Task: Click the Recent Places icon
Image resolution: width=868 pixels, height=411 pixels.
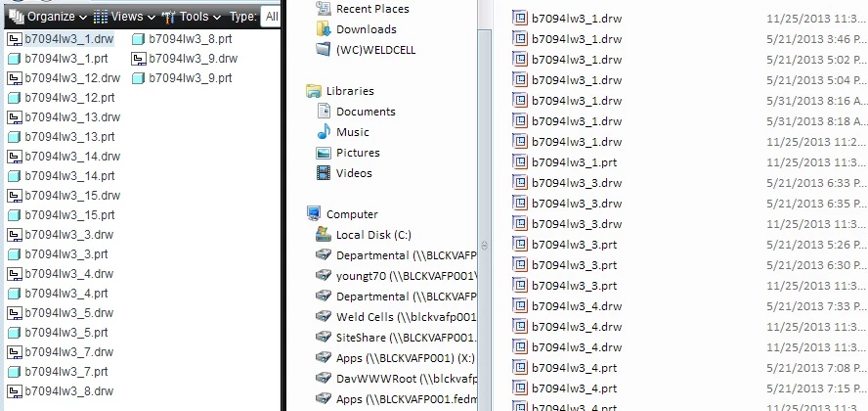Action: pyautogui.click(x=324, y=9)
